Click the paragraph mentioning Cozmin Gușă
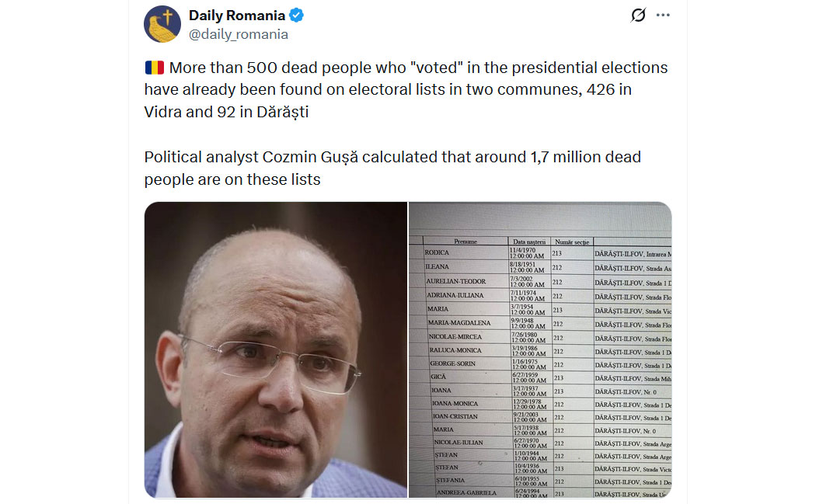The height and width of the screenshot is (504, 816). tap(393, 168)
